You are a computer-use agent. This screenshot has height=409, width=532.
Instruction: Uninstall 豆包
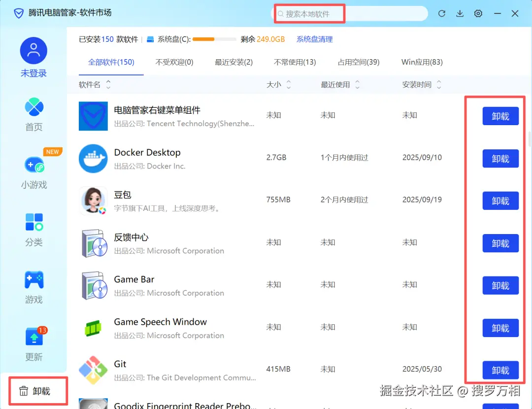point(500,201)
